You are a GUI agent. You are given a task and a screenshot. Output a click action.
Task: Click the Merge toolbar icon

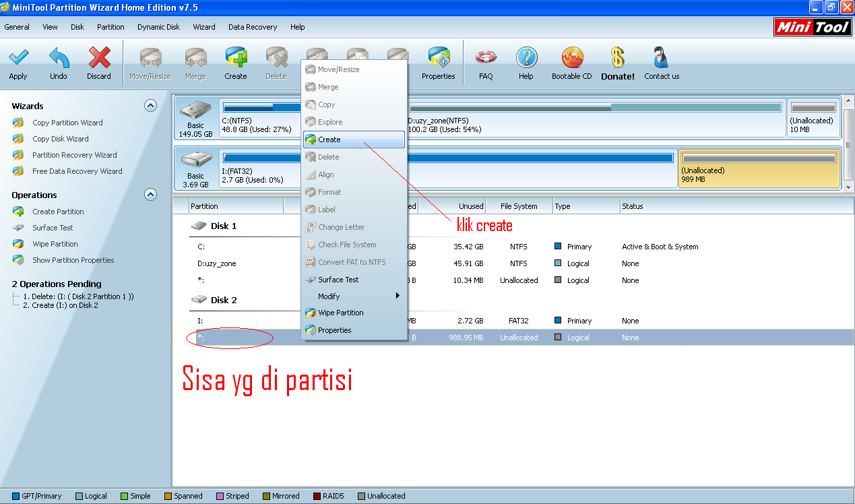point(195,58)
